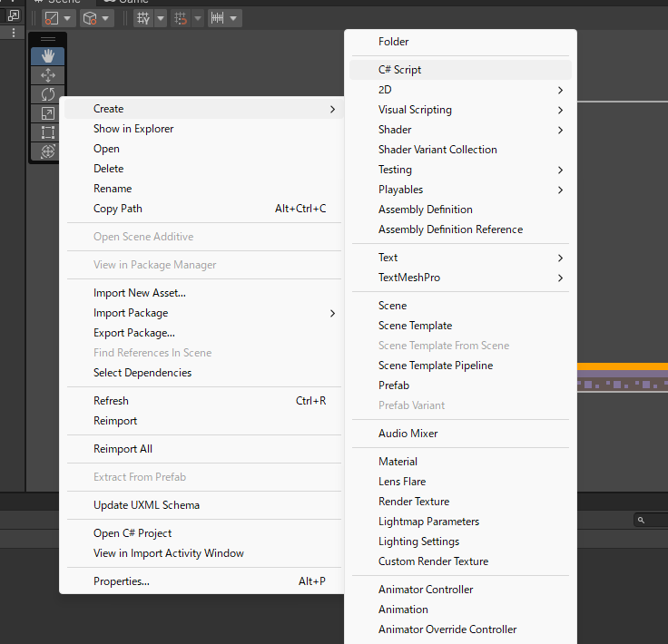Select the Hand view tool
This screenshot has height=644, width=668.
coord(48,56)
